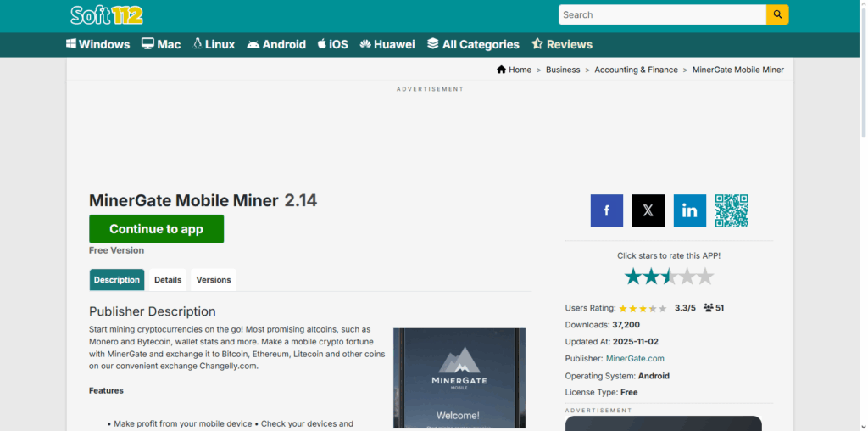The height and width of the screenshot is (431, 868).
Task: Click the home icon in the breadcrumb
Action: (502, 70)
